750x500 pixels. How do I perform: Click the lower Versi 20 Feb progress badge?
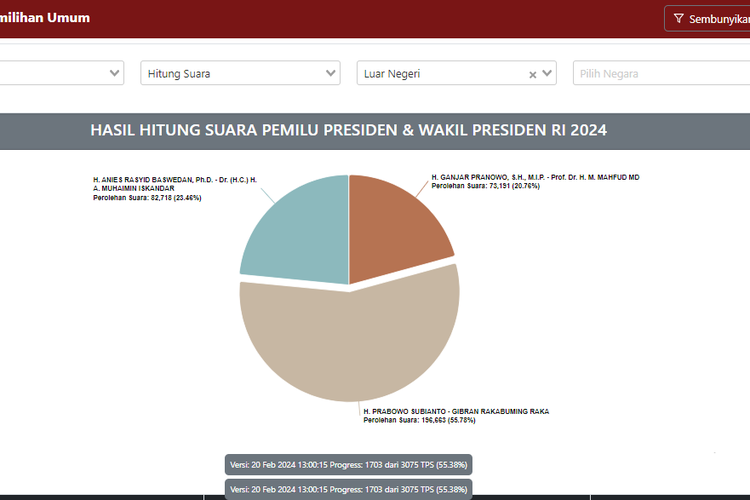pyautogui.click(x=348, y=489)
